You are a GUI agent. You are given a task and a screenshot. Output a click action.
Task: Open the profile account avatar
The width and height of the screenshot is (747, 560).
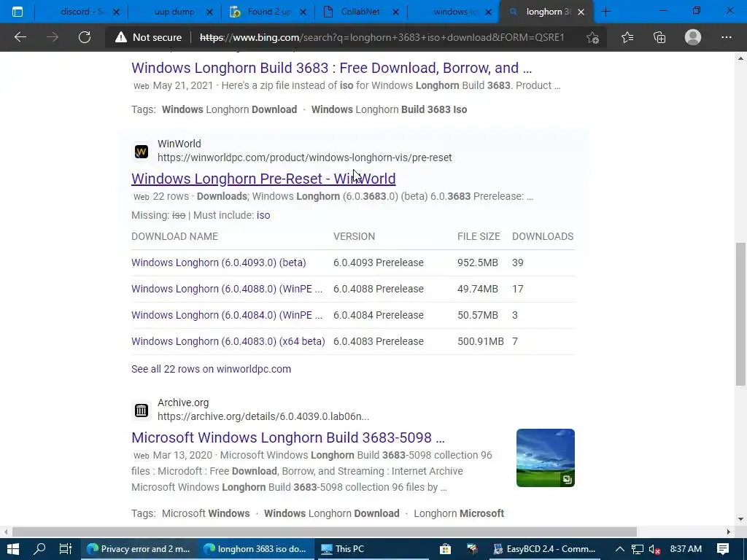[693, 37]
